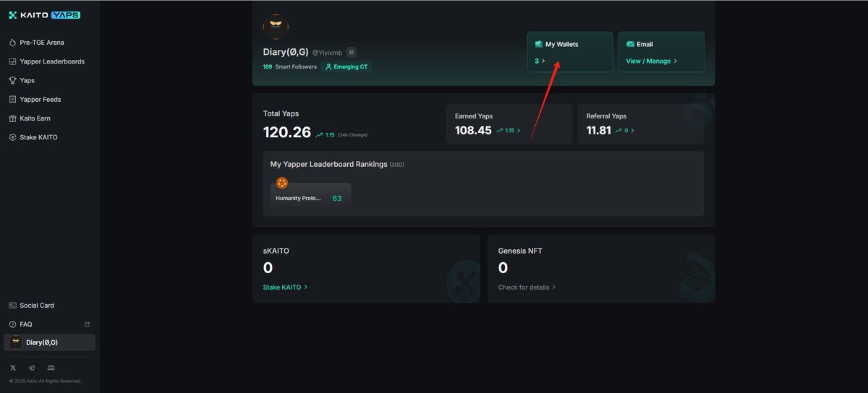Open Referral Yaps 0 details chevron

point(633,131)
